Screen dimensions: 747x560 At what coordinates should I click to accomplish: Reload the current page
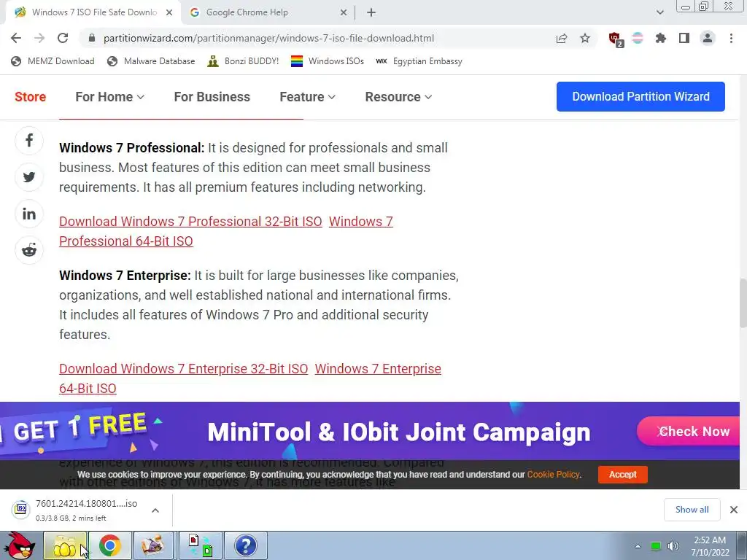pyautogui.click(x=63, y=38)
